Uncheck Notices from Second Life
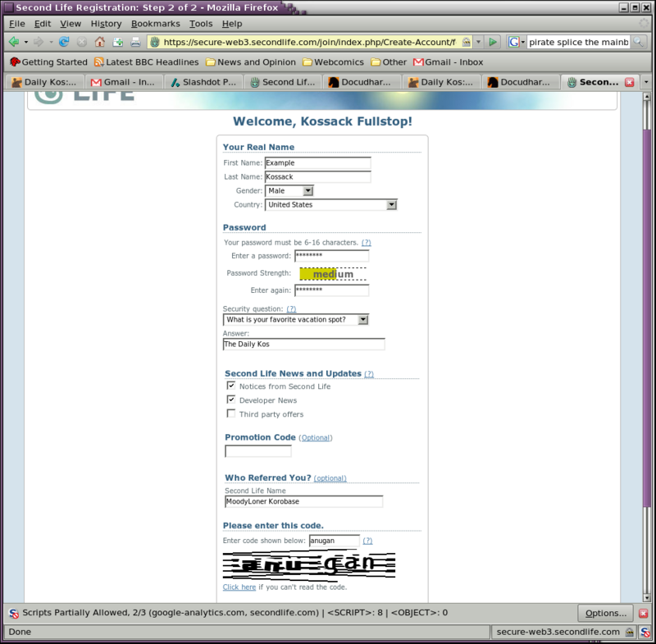 pos(231,386)
